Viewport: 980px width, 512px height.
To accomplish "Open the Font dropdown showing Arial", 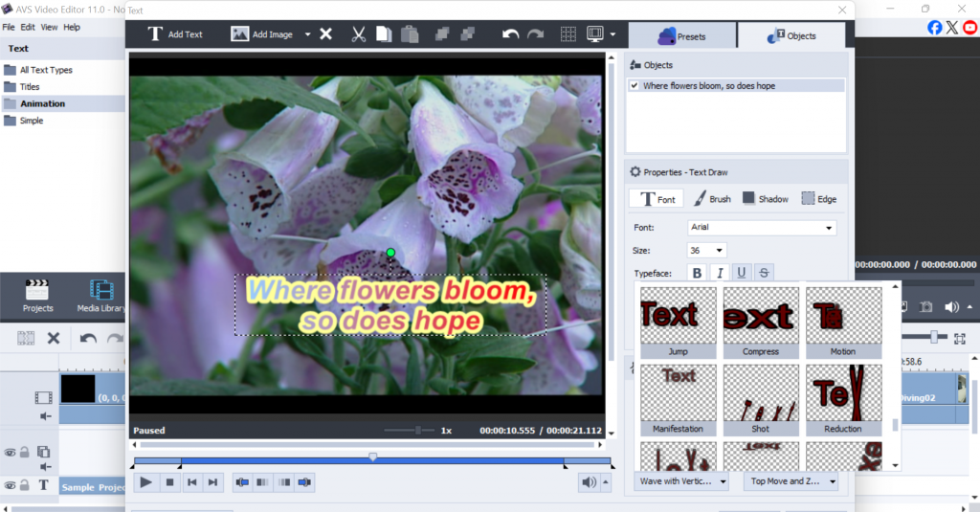I will point(762,228).
